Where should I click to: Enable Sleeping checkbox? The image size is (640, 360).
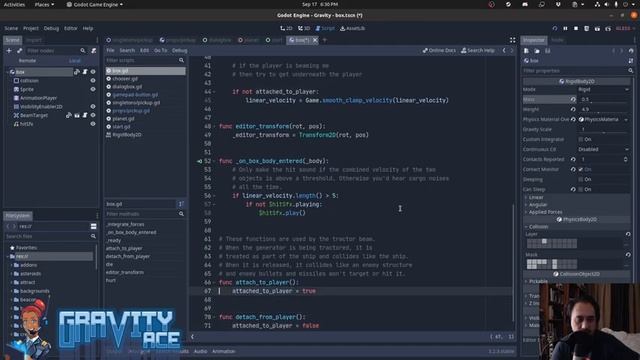581,180
